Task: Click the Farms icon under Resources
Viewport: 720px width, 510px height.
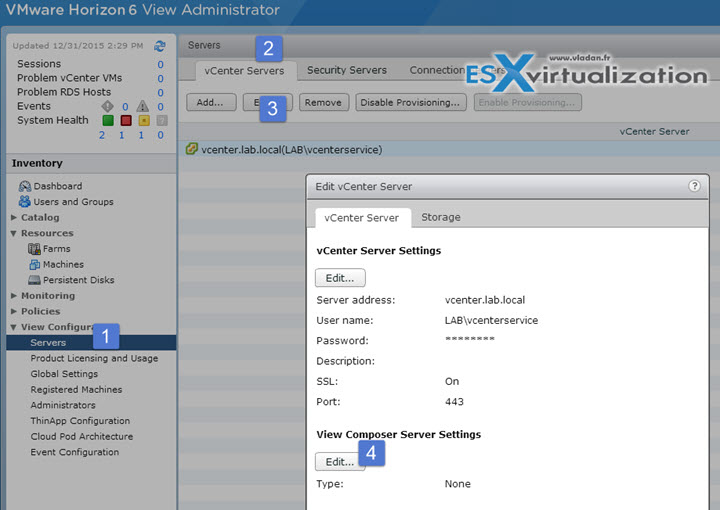Action: coord(34,249)
